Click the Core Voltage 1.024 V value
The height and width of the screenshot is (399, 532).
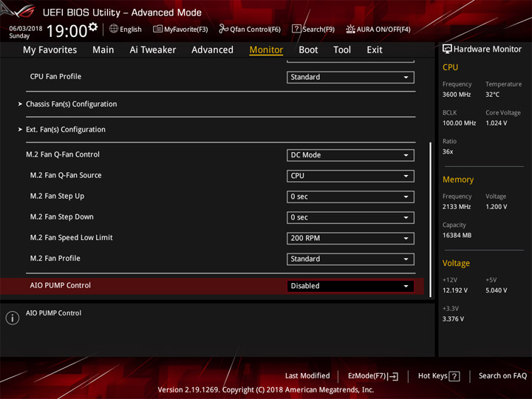[x=497, y=123]
